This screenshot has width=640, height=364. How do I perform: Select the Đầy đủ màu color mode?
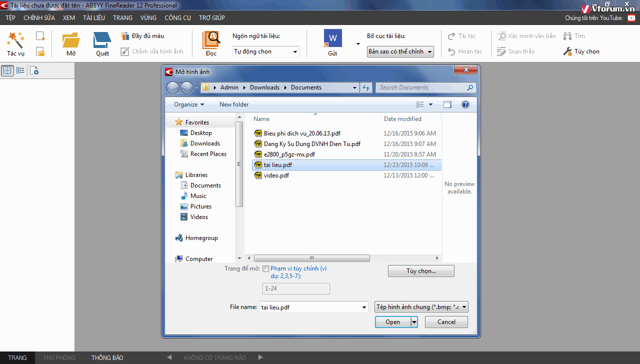[142, 36]
